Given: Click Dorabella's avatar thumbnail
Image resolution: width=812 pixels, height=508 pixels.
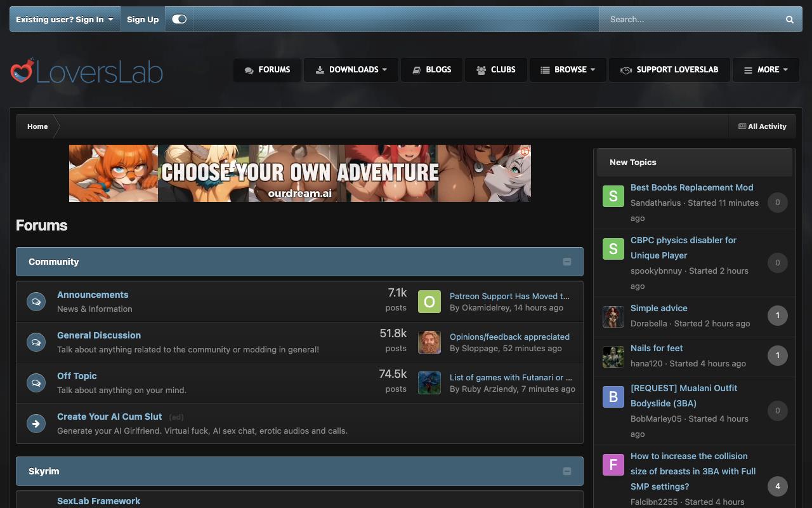Looking at the screenshot, I should click(613, 317).
